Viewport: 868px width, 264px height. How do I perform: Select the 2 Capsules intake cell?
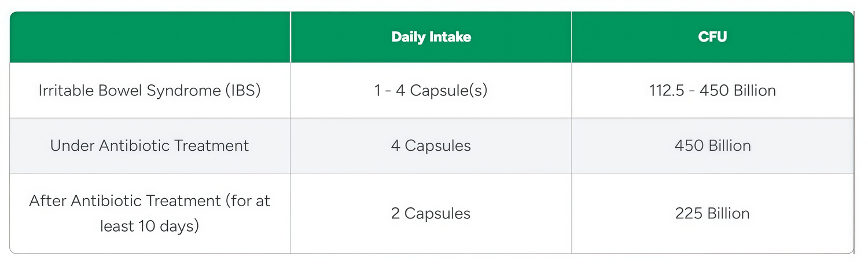click(x=431, y=213)
